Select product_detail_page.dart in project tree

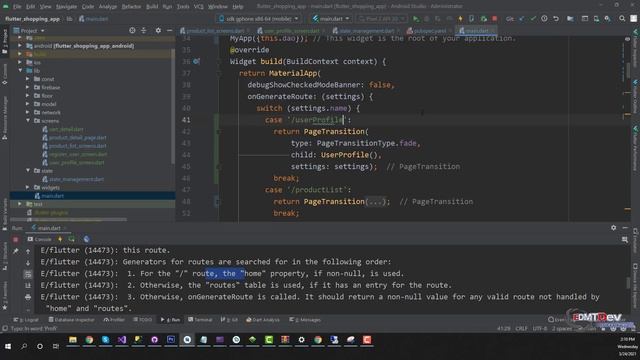tap(78, 138)
